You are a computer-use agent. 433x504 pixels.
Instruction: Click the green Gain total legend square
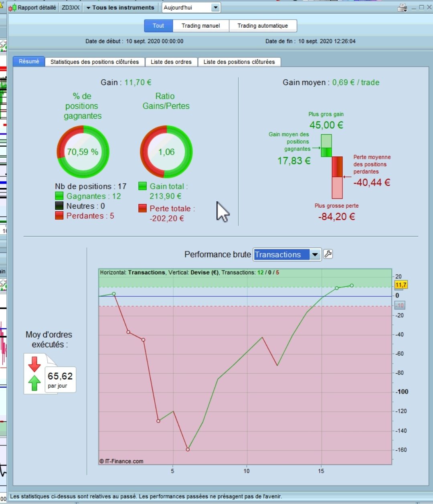[x=142, y=186]
